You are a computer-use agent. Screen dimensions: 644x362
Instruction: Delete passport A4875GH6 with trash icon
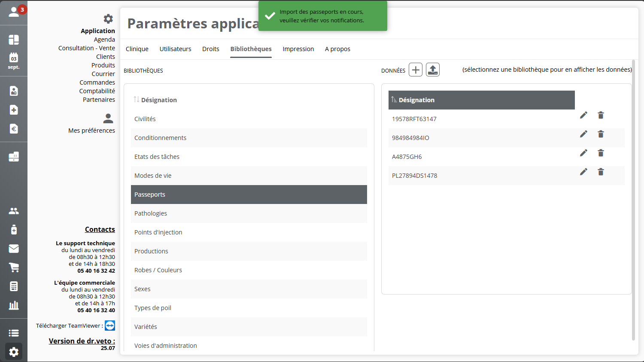point(601,153)
